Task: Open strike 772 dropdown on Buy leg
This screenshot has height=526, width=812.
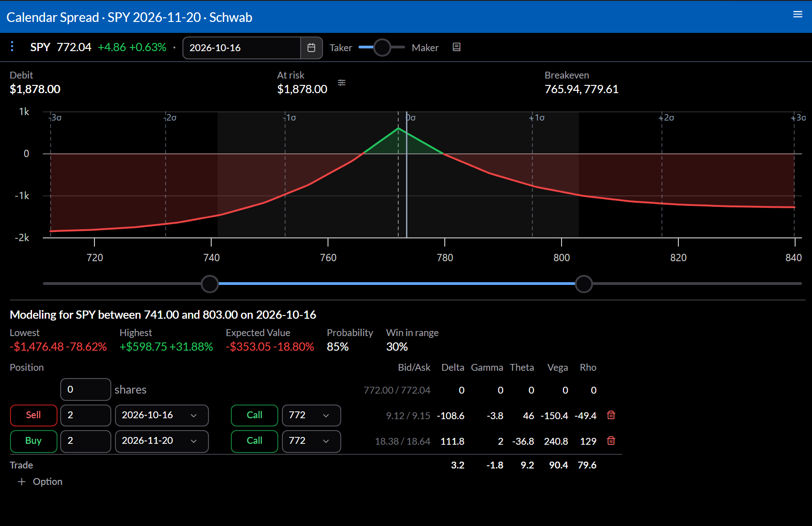Action: click(x=312, y=441)
